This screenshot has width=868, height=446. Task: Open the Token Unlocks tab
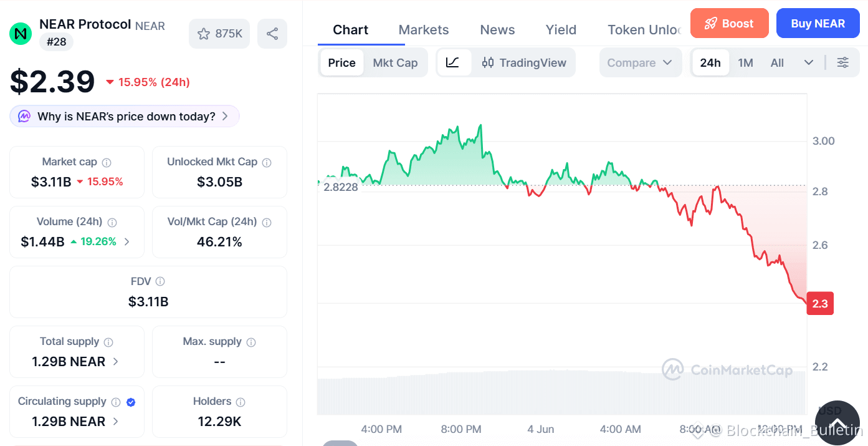[x=644, y=30]
